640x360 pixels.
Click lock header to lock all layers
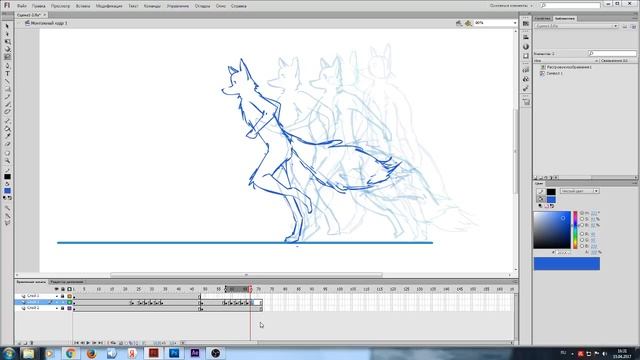point(62,289)
